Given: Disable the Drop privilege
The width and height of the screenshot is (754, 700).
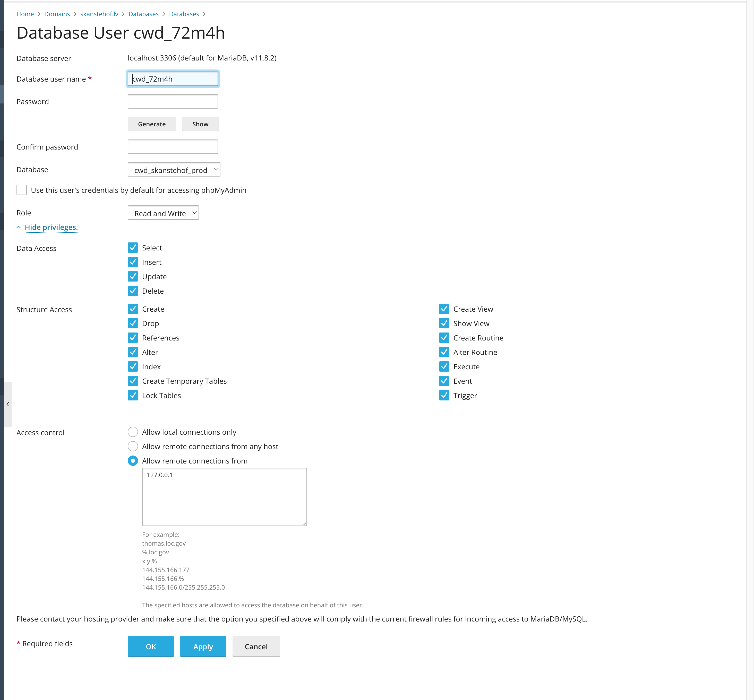Looking at the screenshot, I should pos(133,323).
